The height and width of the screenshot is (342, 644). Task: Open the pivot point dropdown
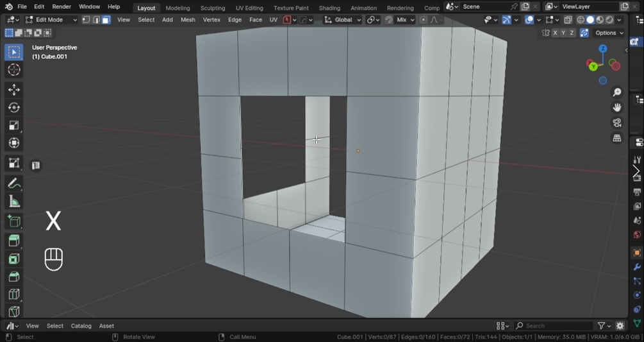point(373,20)
